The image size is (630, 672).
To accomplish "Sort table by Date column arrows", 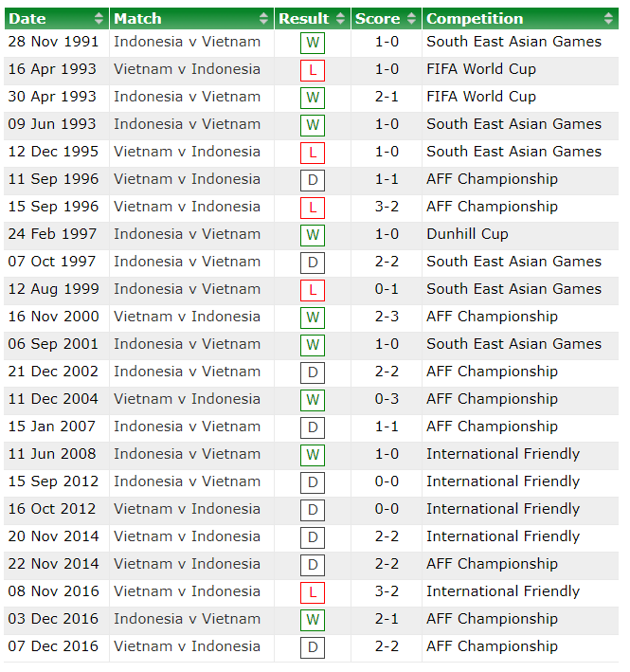I will (99, 19).
